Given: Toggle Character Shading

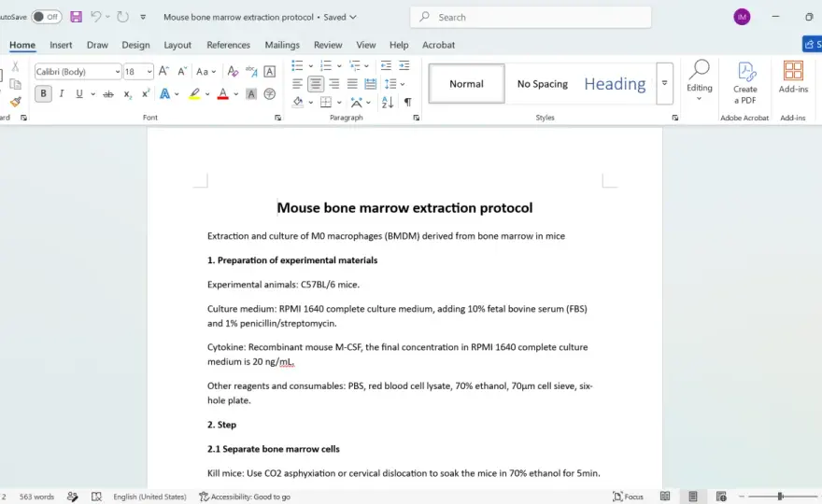Looking at the screenshot, I should click(x=251, y=94).
